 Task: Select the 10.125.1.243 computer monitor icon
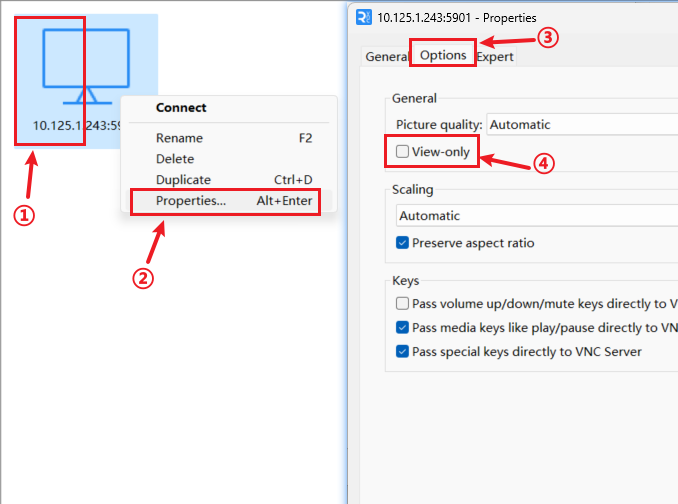click(86, 67)
